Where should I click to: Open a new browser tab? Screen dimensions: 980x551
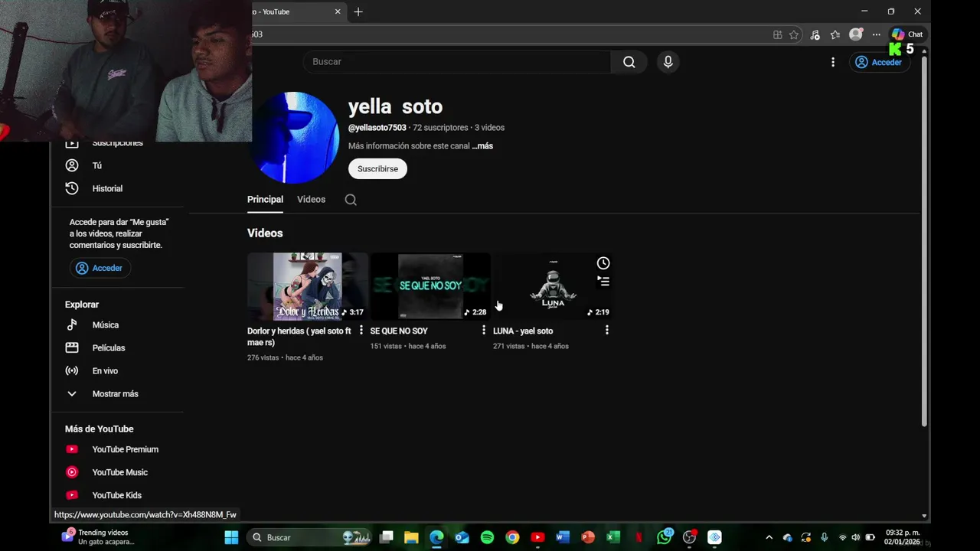tap(358, 11)
